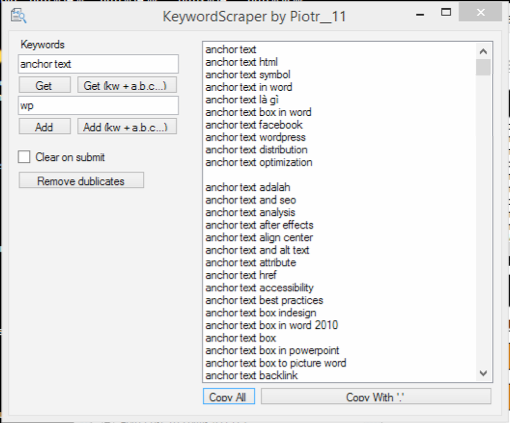
Task: Click the scroll down arrow in results list
Action: pos(483,373)
